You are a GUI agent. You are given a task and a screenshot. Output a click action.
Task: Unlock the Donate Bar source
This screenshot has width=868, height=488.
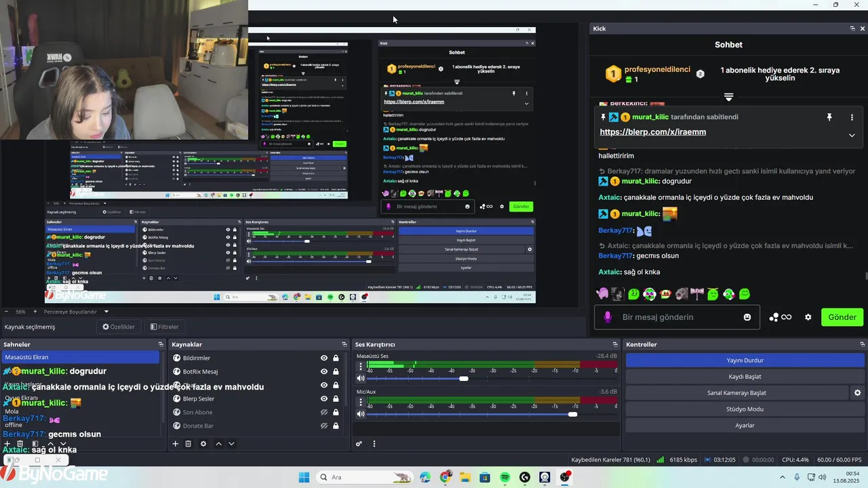[x=336, y=426]
